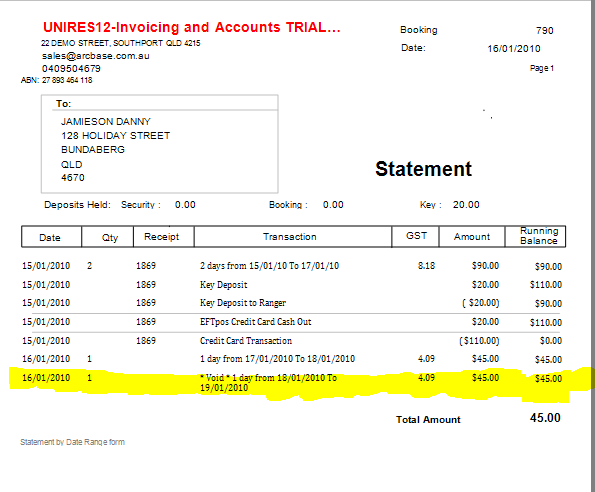Click the 1 day from 17/01/2010 transaction
This screenshot has width=595, height=492.
point(277,359)
